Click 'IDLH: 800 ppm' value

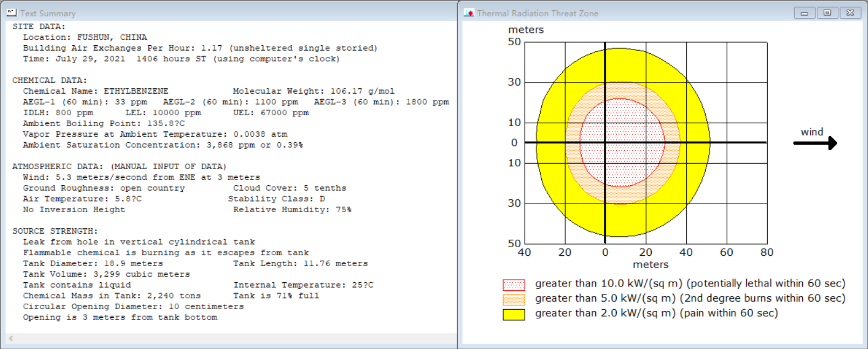click(58, 113)
